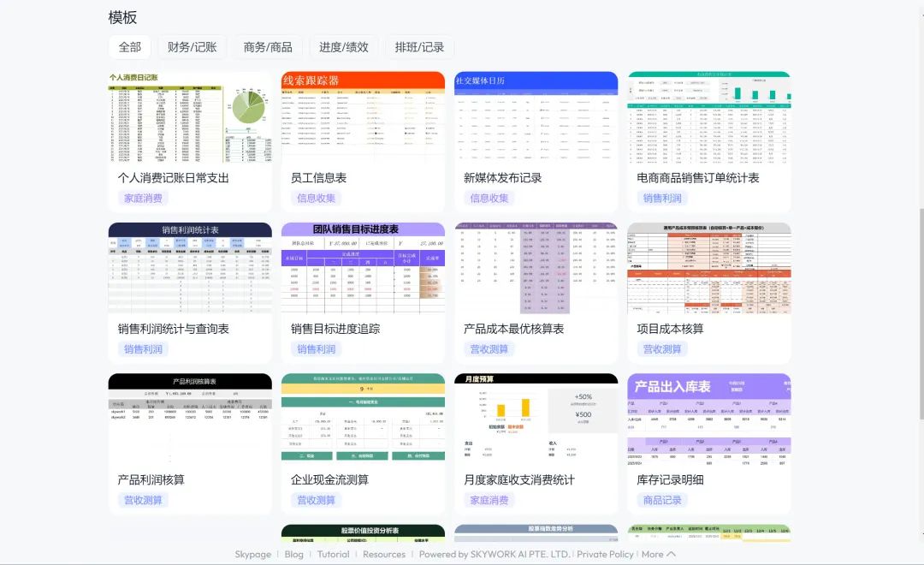924x565 pixels.
Task: Filter templates by 进度/绩效
Action: pos(344,47)
